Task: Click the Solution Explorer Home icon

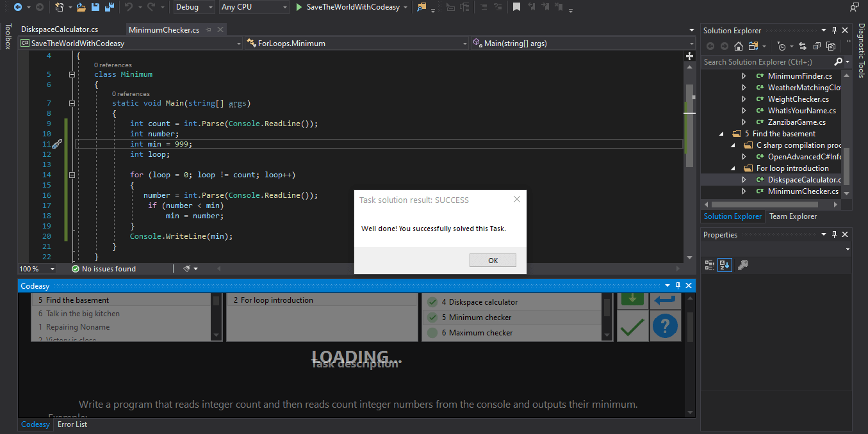Action: [738, 46]
